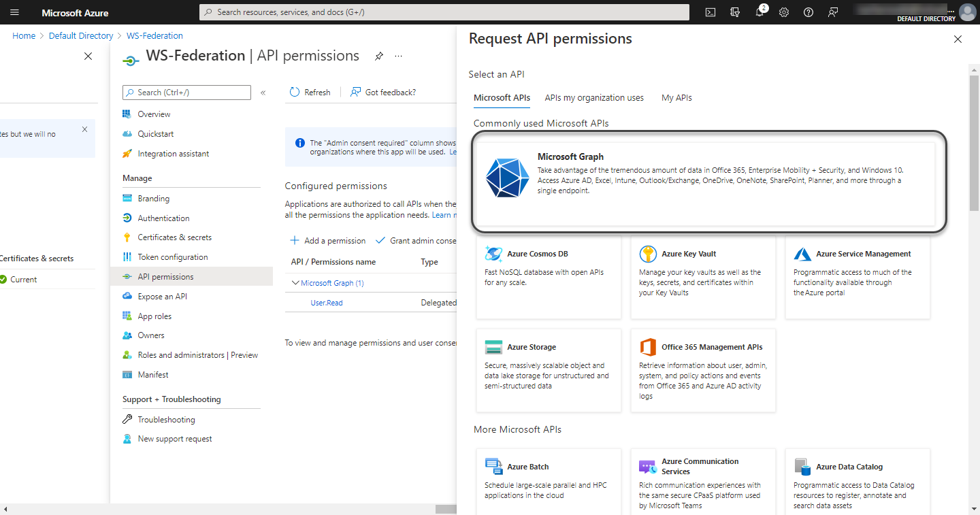
Task: Dismiss the blue notification banner on the left
Action: click(84, 129)
